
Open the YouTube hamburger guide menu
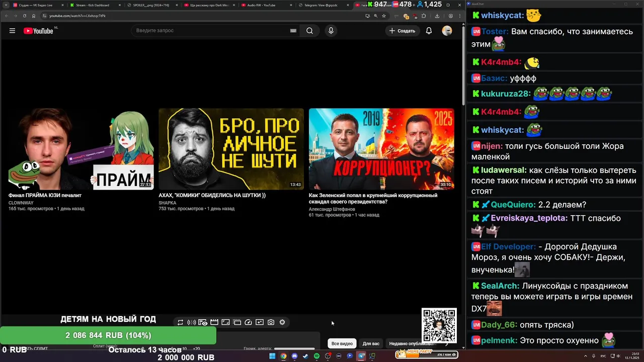click(12, 31)
